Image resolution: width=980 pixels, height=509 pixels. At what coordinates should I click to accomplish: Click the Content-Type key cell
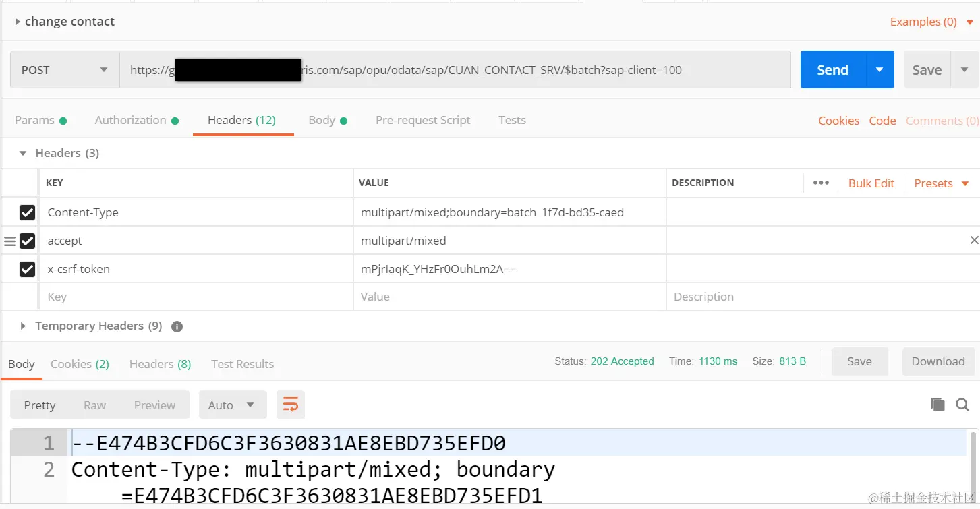196,212
